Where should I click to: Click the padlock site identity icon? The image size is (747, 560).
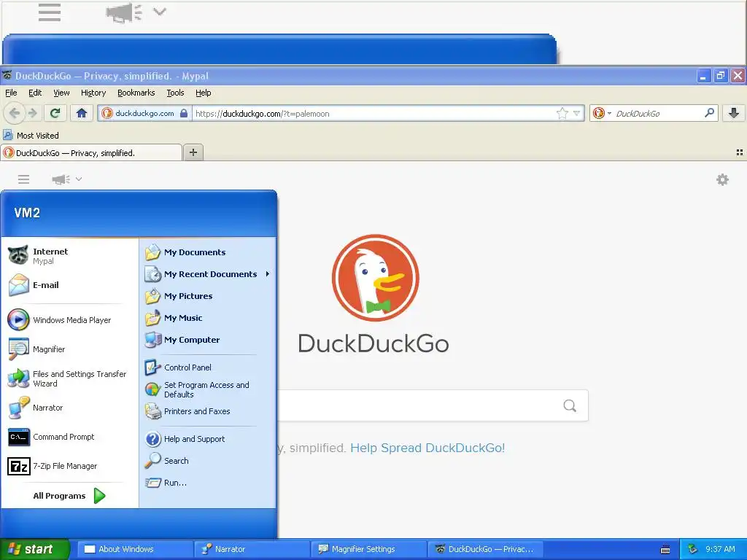[183, 113]
